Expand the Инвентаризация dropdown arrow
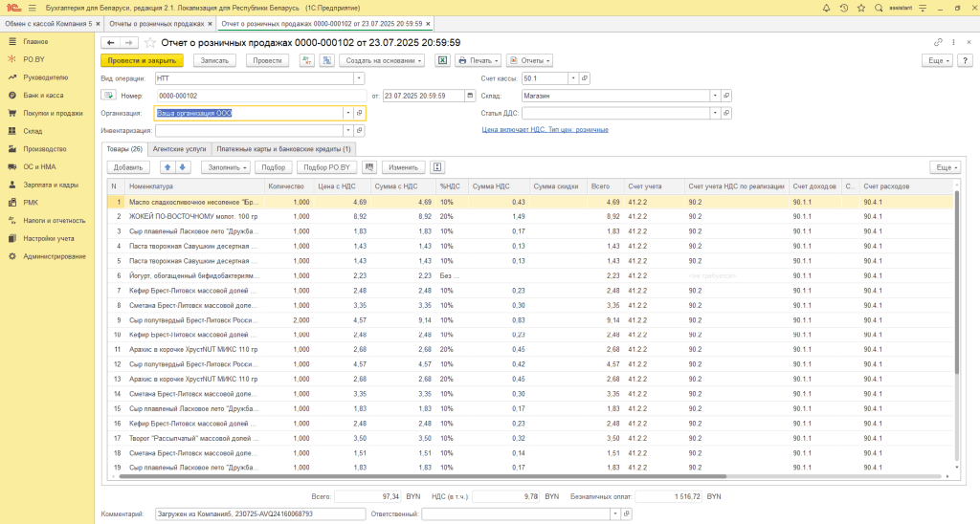This screenshot has width=980, height=524. click(348, 131)
